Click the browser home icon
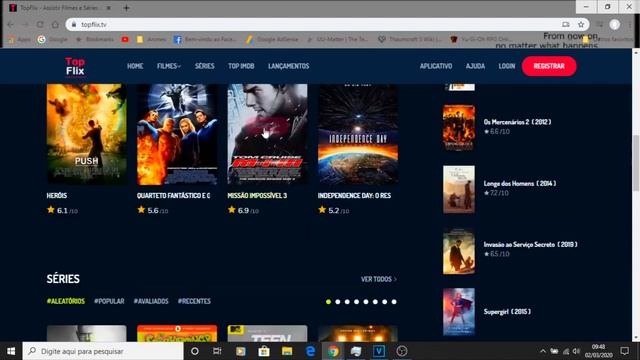This screenshot has height=360, width=640. (55, 24)
